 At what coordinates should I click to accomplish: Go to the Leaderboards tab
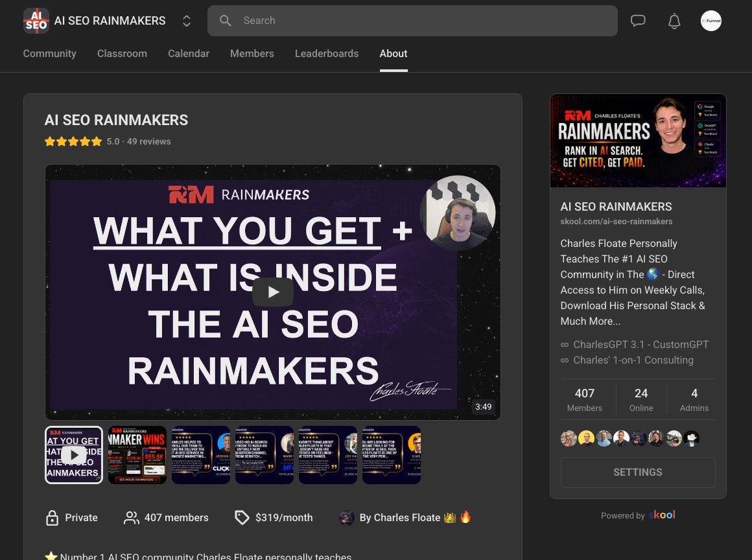pos(327,53)
